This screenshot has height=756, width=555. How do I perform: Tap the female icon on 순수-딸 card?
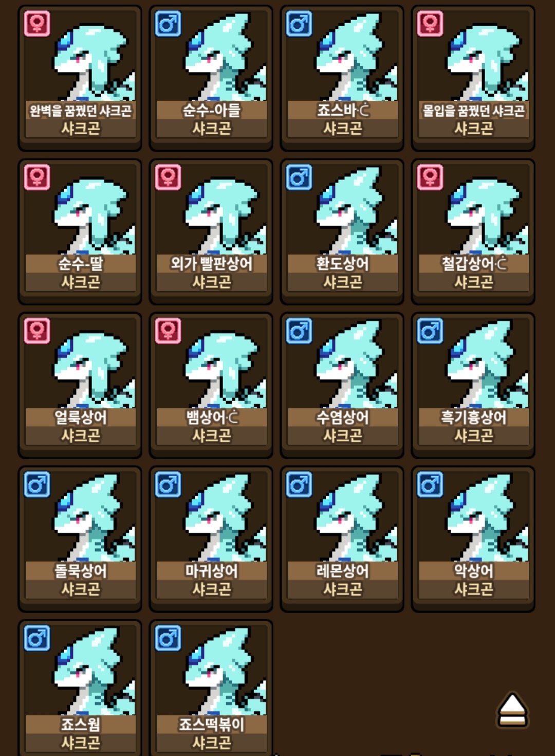click(x=37, y=177)
